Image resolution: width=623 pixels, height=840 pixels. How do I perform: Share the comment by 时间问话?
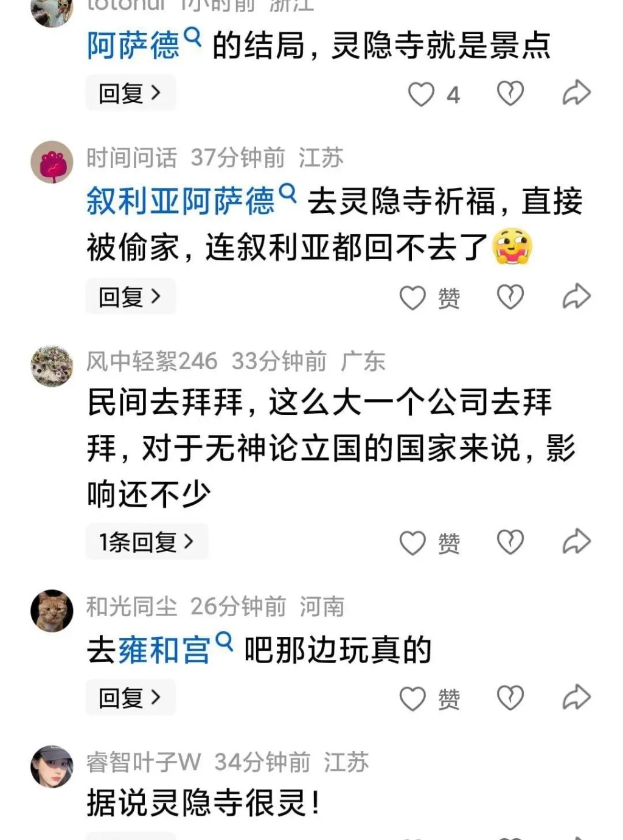click(576, 296)
